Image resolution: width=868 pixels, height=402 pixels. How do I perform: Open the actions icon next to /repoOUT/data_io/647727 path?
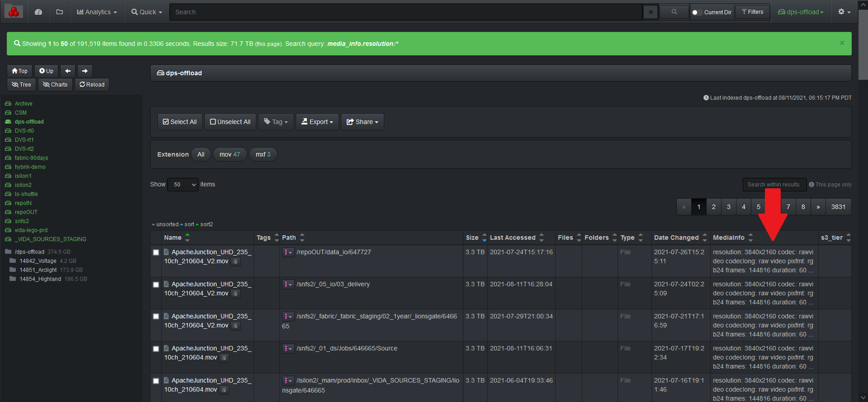click(x=288, y=252)
